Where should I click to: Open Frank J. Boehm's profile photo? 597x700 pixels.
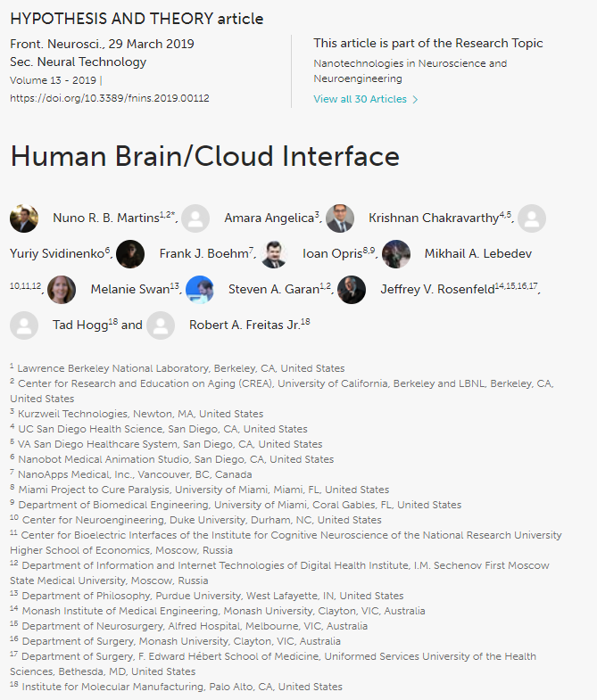pos(130,254)
